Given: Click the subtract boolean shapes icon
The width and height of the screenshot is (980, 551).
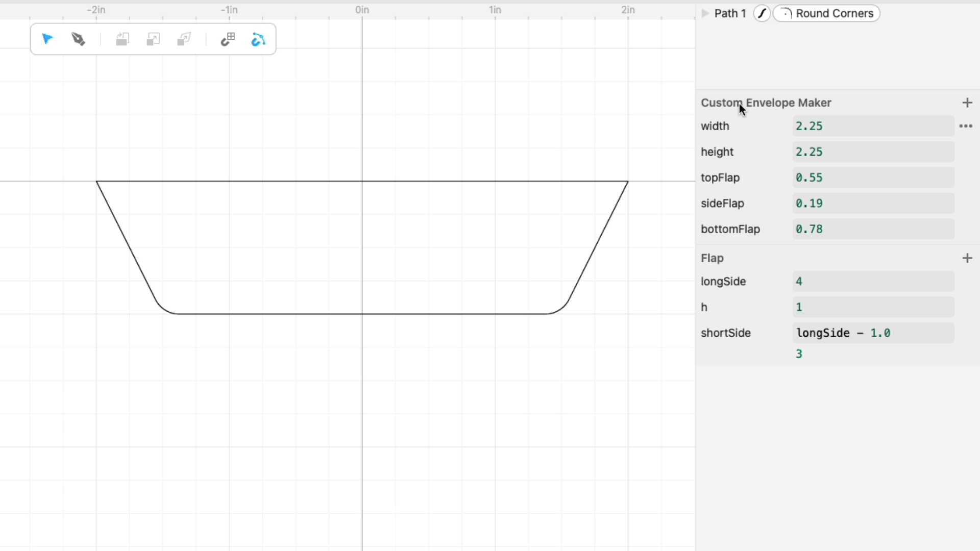Looking at the screenshot, I should tap(153, 39).
